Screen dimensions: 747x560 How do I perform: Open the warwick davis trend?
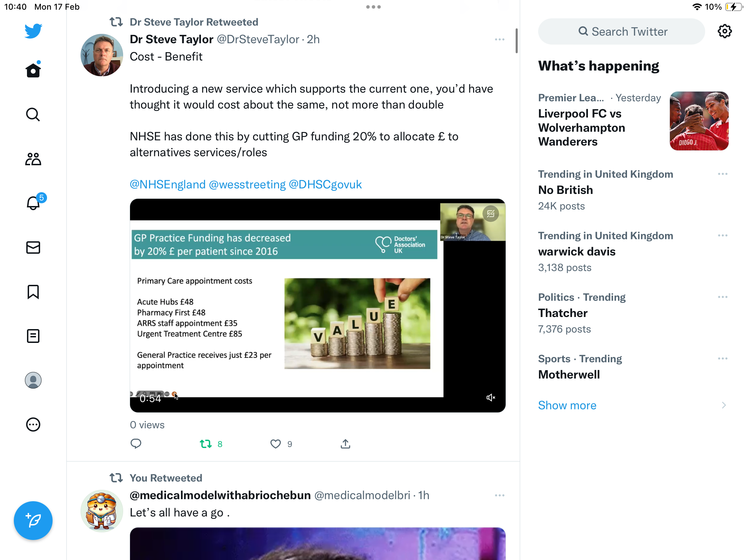click(577, 251)
